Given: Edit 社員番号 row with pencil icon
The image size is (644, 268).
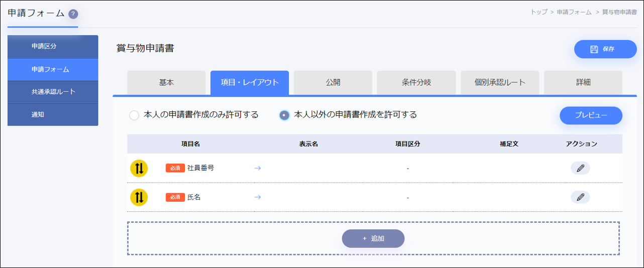Looking at the screenshot, I should (580, 168).
